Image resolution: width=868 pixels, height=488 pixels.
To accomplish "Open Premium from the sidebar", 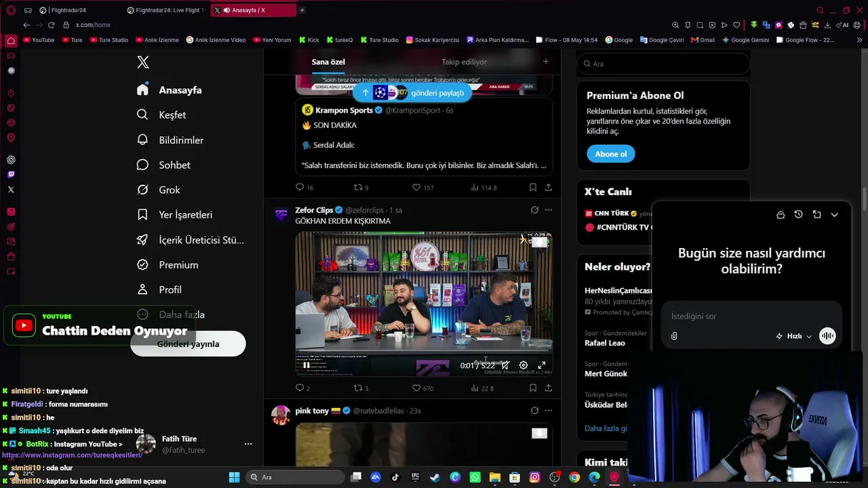I will click(x=167, y=265).
